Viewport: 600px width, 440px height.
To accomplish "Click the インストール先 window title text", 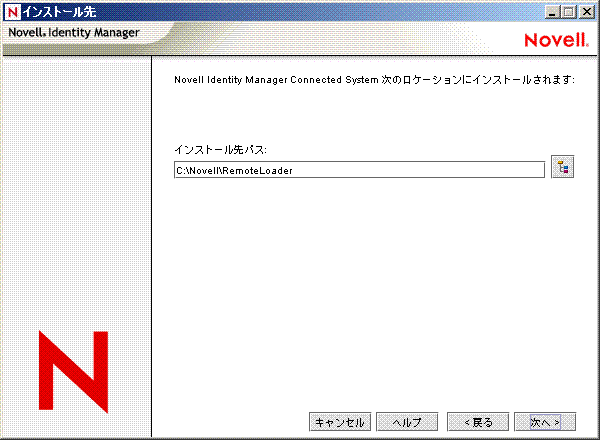I will [x=59, y=12].
